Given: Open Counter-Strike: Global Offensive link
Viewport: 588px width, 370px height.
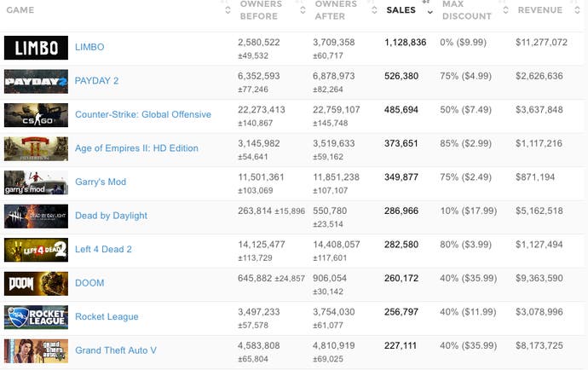Looking at the screenshot, I should pos(143,114).
